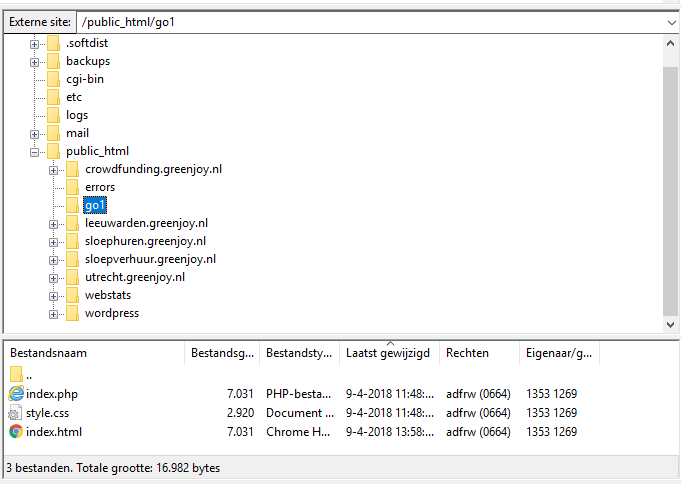Click the status bar total size text
Viewport: 681px width, 484px height.
[113, 468]
